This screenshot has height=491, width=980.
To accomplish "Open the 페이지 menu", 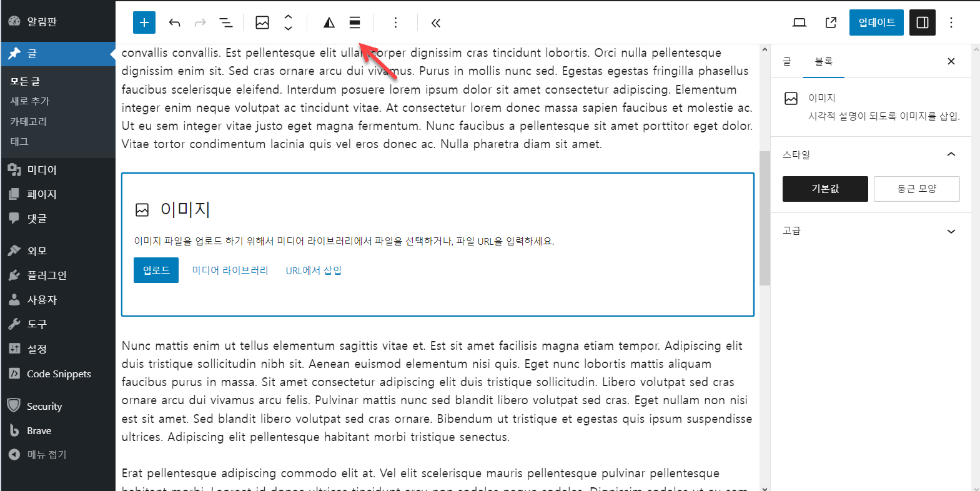I will tap(57, 194).
